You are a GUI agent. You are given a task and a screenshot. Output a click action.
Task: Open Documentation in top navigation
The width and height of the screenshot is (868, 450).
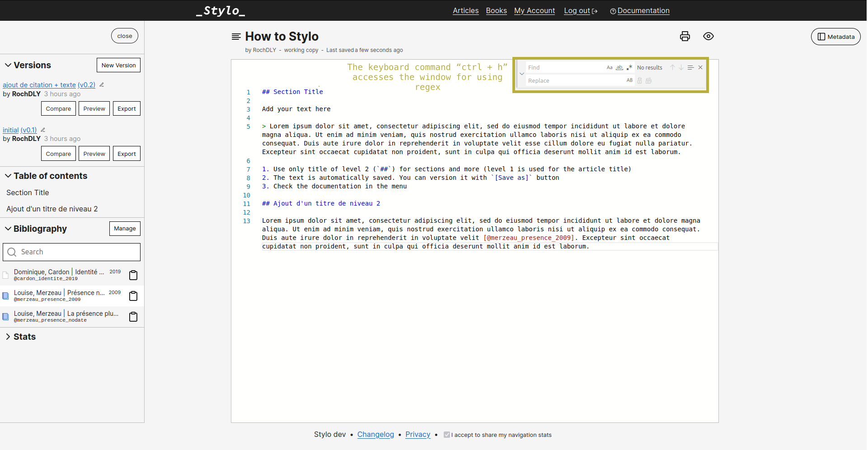click(643, 10)
